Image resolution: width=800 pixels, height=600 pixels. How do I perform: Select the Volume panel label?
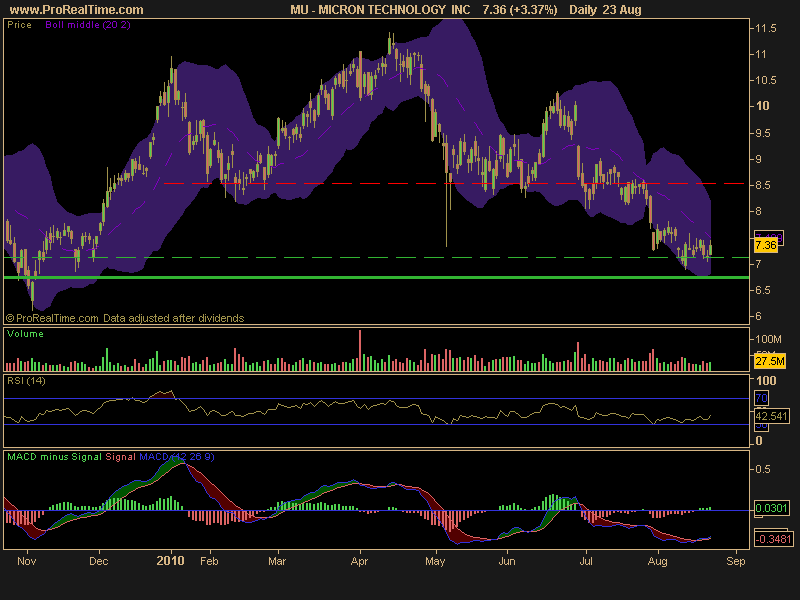coord(25,334)
